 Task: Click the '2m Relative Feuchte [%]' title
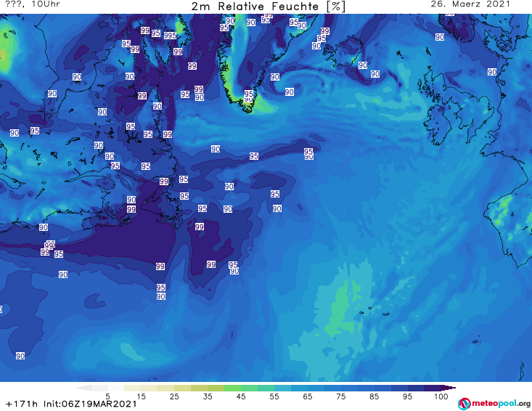point(269,7)
